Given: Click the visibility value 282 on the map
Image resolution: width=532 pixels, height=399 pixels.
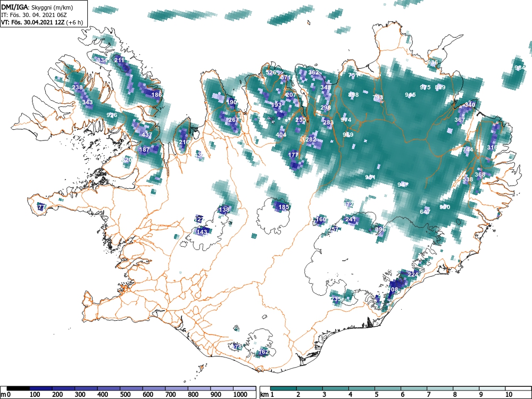Looking at the screenshot, I should pos(311,139).
